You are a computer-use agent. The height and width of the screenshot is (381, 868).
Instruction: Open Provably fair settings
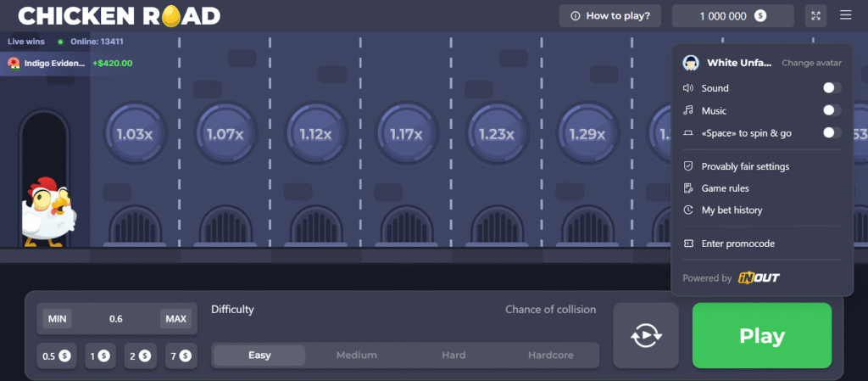[744, 166]
